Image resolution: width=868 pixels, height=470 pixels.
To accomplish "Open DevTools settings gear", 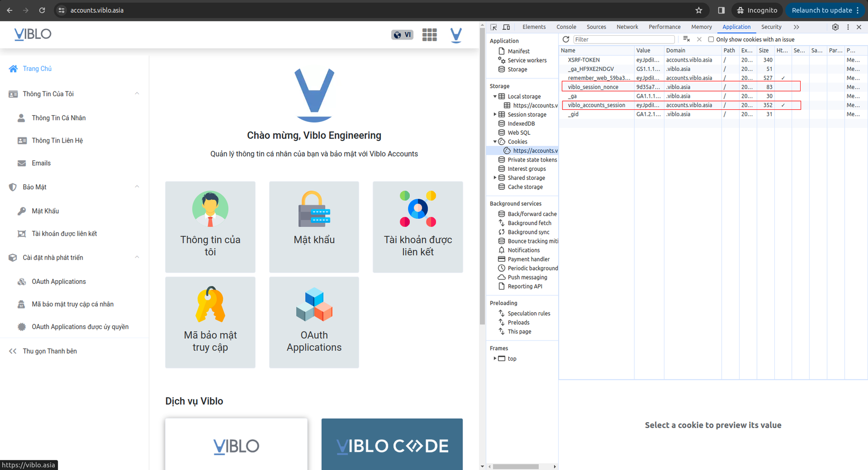I will coord(835,27).
